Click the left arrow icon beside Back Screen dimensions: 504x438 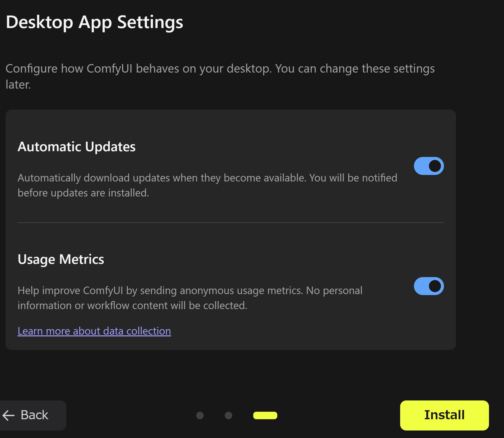pyautogui.click(x=9, y=415)
